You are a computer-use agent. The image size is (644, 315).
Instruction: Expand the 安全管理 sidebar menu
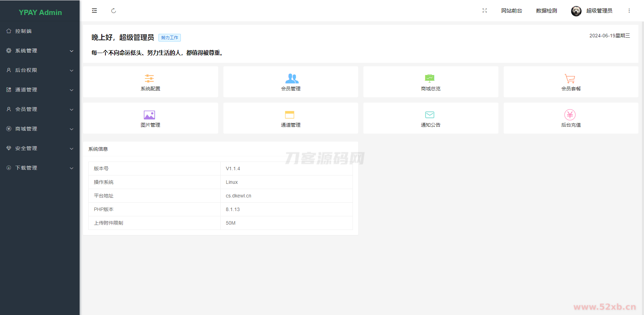(40, 148)
